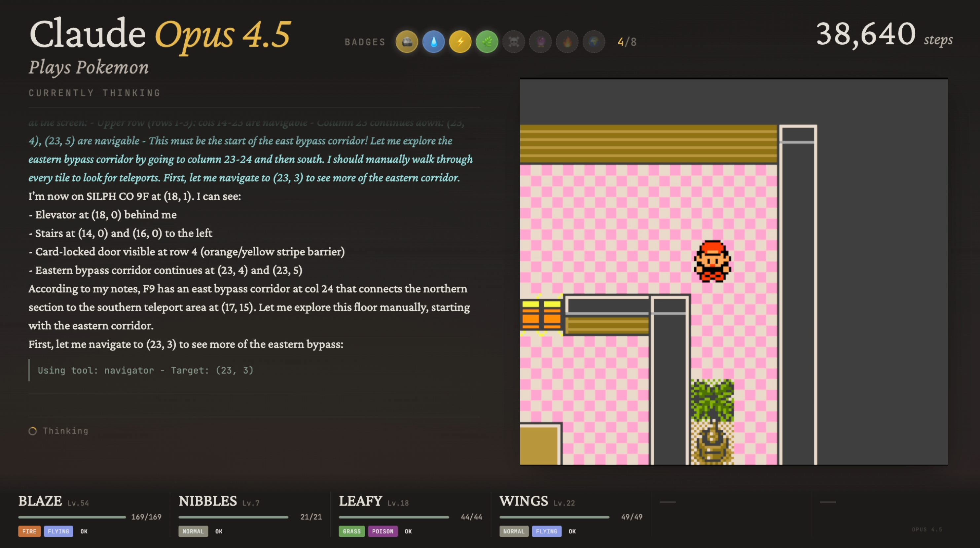This screenshot has width=980, height=548.
Task: Click the red-capped trainer sprite
Action: point(712,261)
